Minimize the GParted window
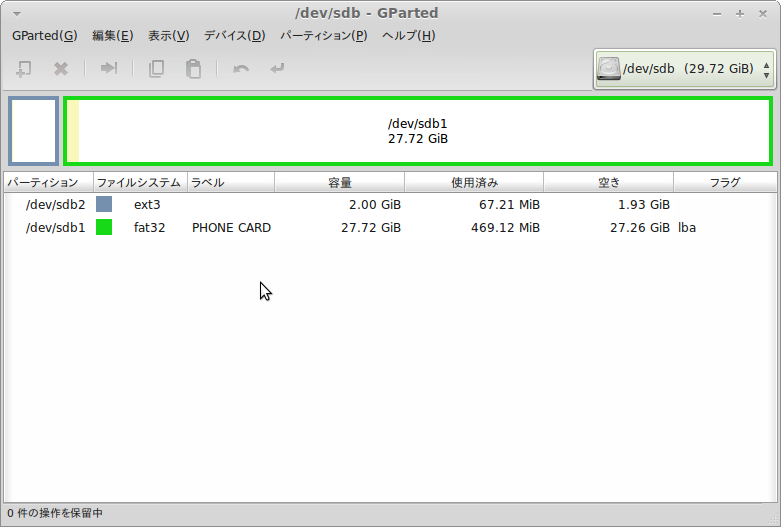This screenshot has height=527, width=781. [x=717, y=14]
